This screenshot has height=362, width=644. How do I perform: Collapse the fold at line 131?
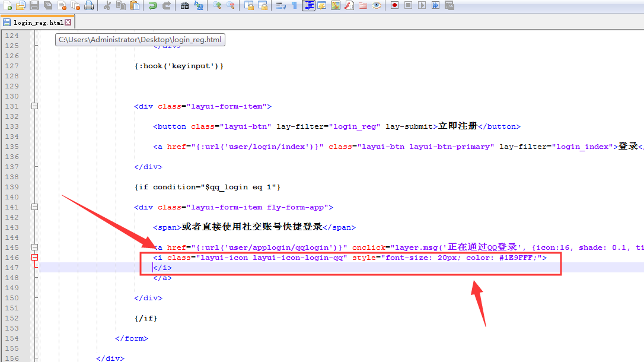(34, 106)
